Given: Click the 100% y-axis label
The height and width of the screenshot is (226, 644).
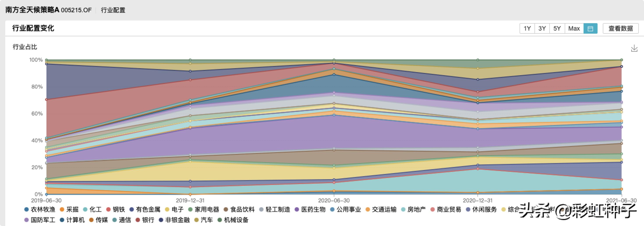Looking at the screenshot, I should point(36,60).
